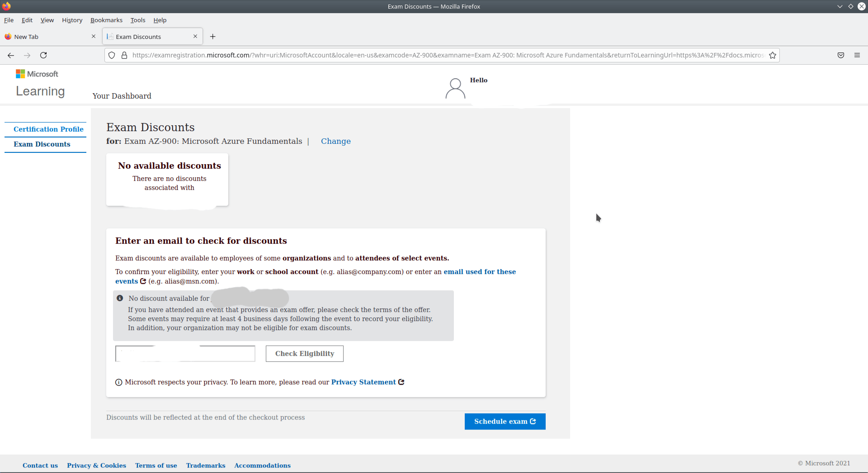Open Terms of use footer link
The height and width of the screenshot is (473, 868).
156,465
